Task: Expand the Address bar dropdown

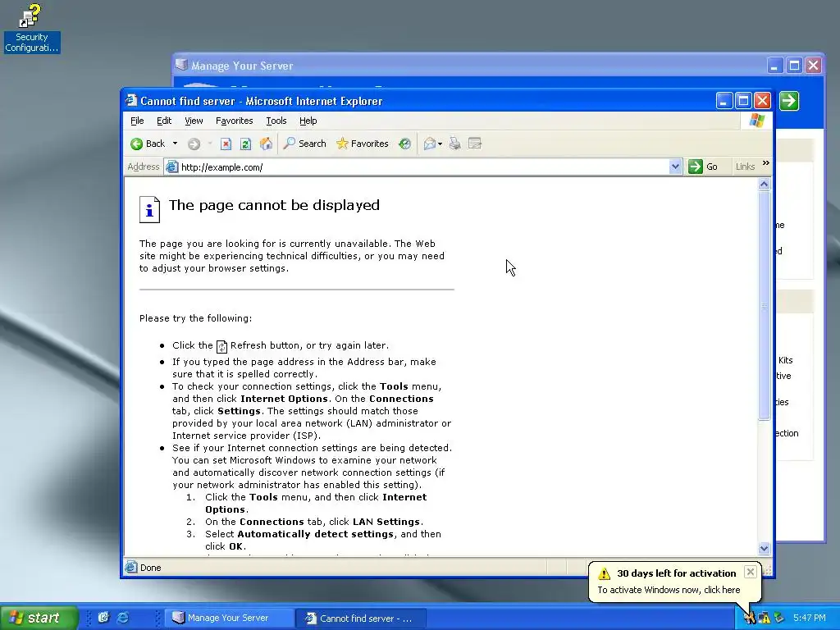Action: click(675, 167)
